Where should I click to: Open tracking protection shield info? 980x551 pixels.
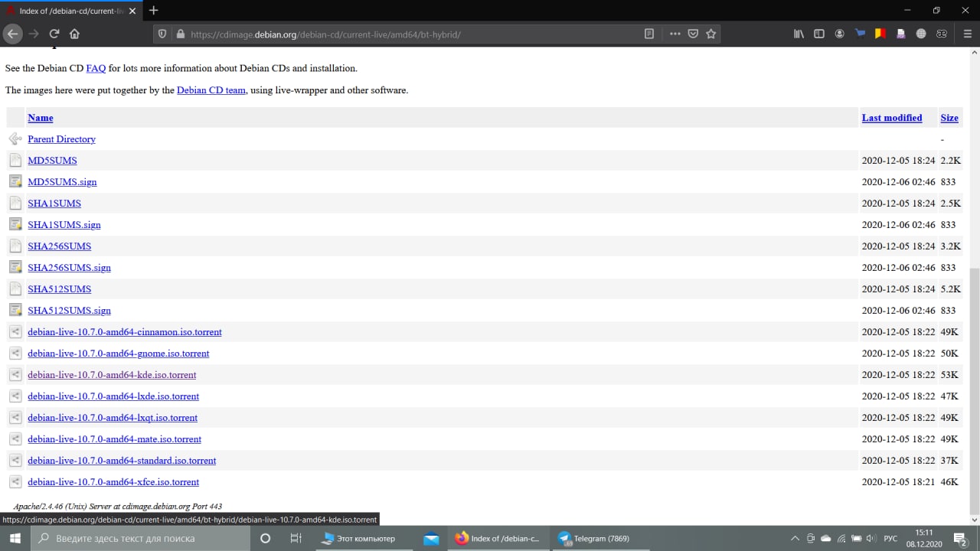(162, 34)
